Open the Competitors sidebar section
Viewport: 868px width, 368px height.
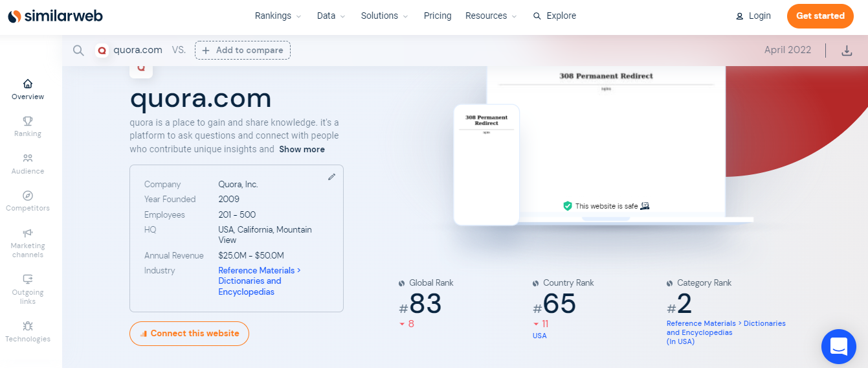[28, 201]
